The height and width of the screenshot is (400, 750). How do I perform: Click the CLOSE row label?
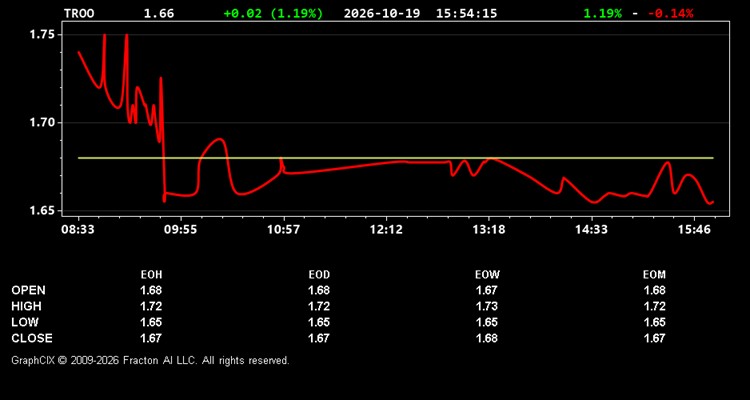[x=32, y=338]
